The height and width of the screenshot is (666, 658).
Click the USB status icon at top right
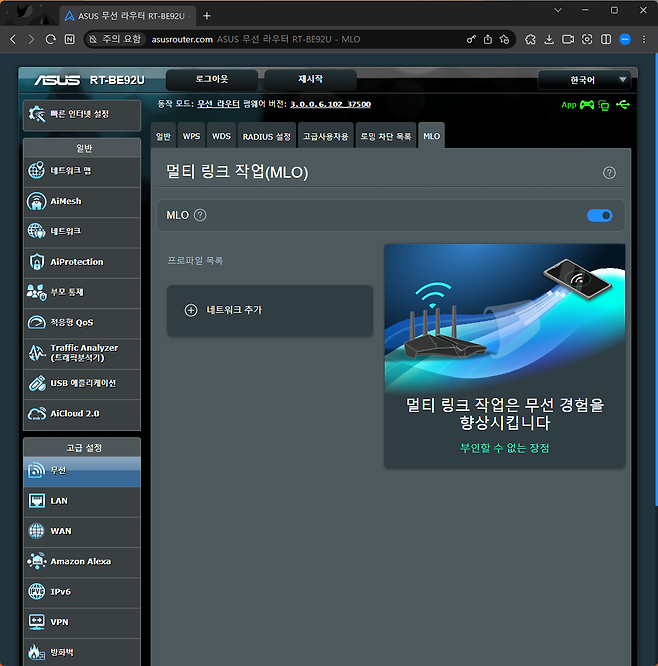[x=623, y=105]
